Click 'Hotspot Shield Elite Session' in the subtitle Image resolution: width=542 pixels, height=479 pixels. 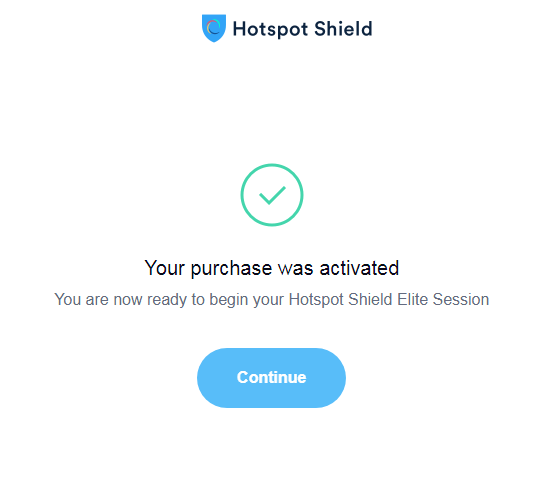389,299
